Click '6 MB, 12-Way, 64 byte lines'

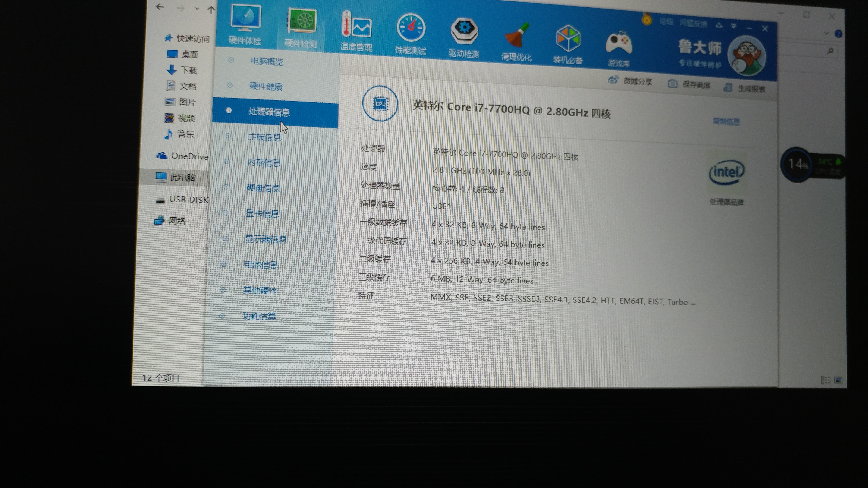(x=482, y=279)
